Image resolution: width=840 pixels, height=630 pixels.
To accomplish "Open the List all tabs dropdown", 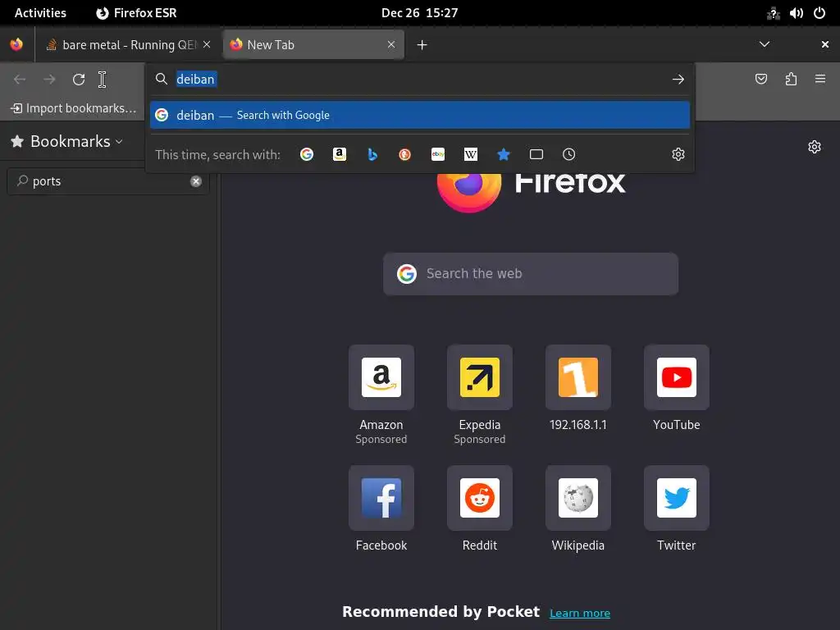I will [765, 44].
